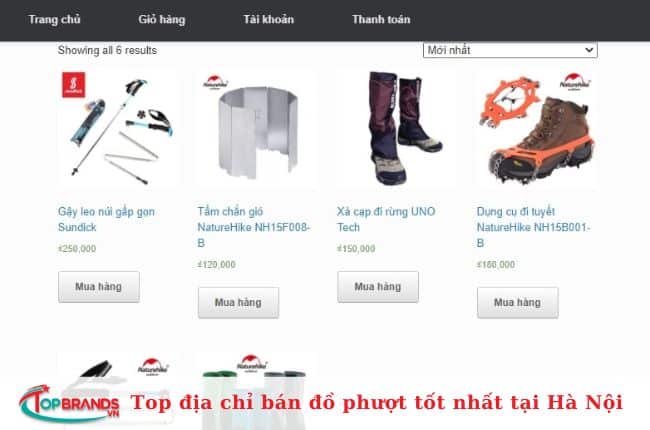Open Tài khoản account menu
Viewport: 650px width, 430px height.
pyautogui.click(x=269, y=19)
